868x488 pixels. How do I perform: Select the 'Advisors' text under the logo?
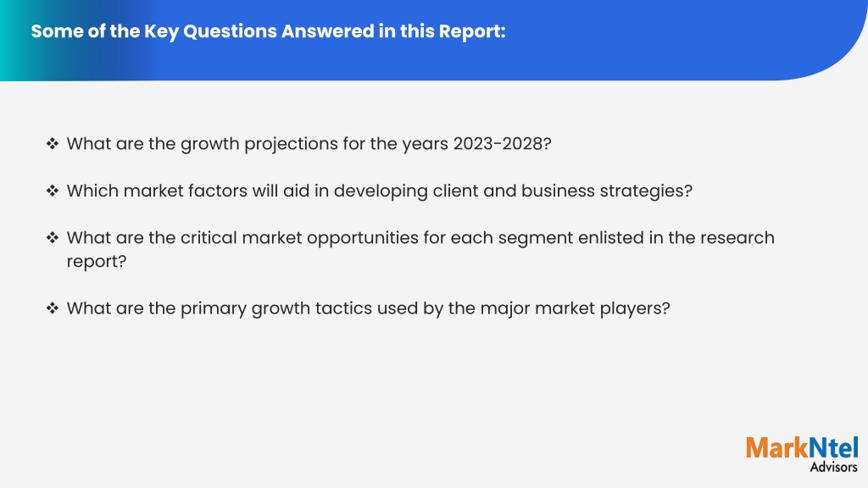click(x=834, y=467)
